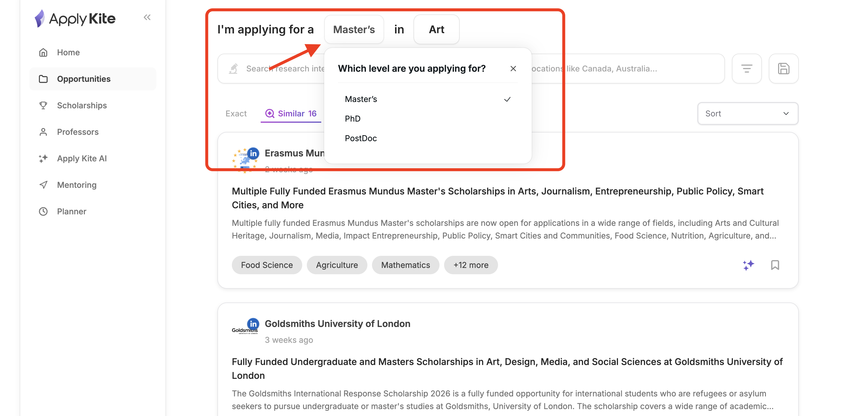Launch Apply Kite AI sparkles icon
The height and width of the screenshot is (416, 868).
pos(43,158)
